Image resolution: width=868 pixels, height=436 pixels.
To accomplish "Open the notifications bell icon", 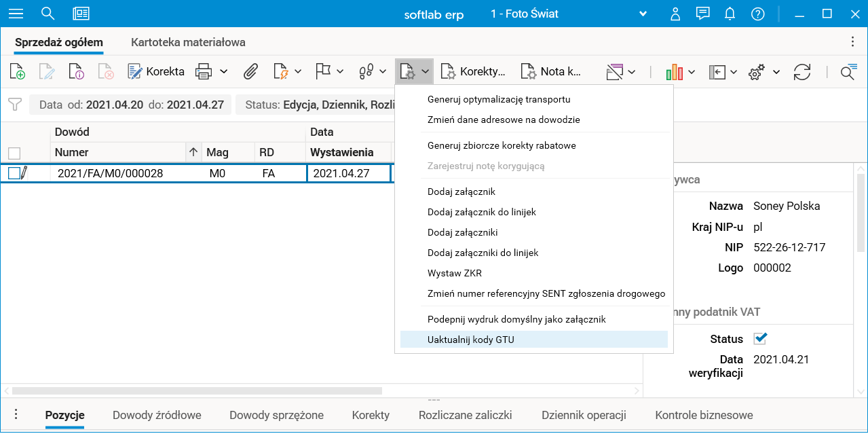I will (730, 14).
